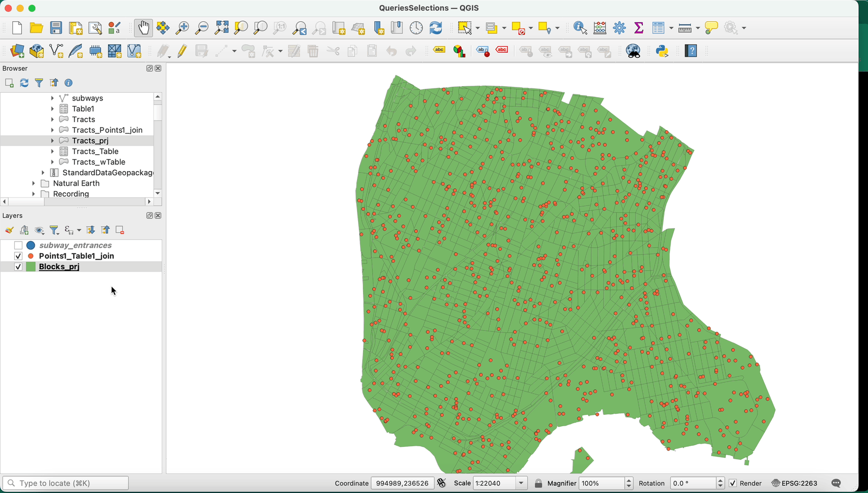Open the measure tool dropdown arrow

698,28
